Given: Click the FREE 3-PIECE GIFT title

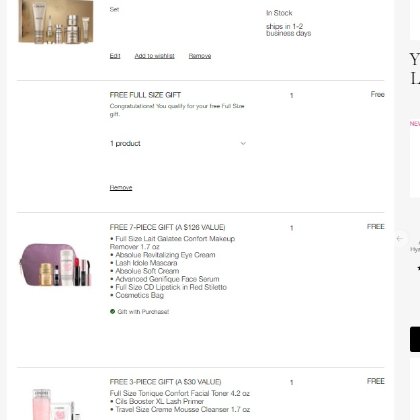Looking at the screenshot, I should [x=165, y=382].
